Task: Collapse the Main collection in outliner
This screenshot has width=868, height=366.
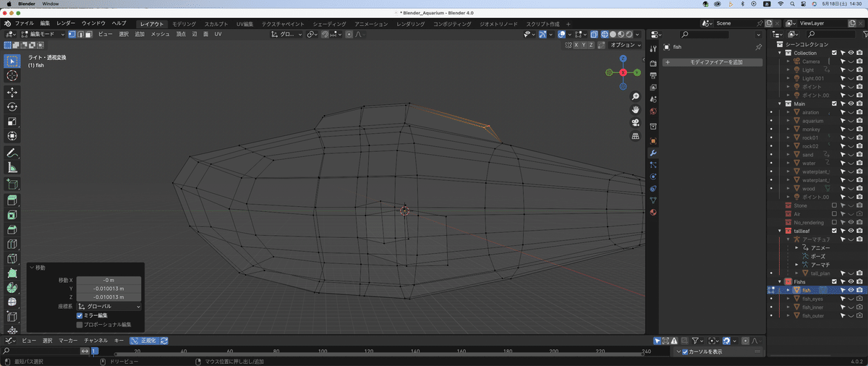Action: pos(780,103)
